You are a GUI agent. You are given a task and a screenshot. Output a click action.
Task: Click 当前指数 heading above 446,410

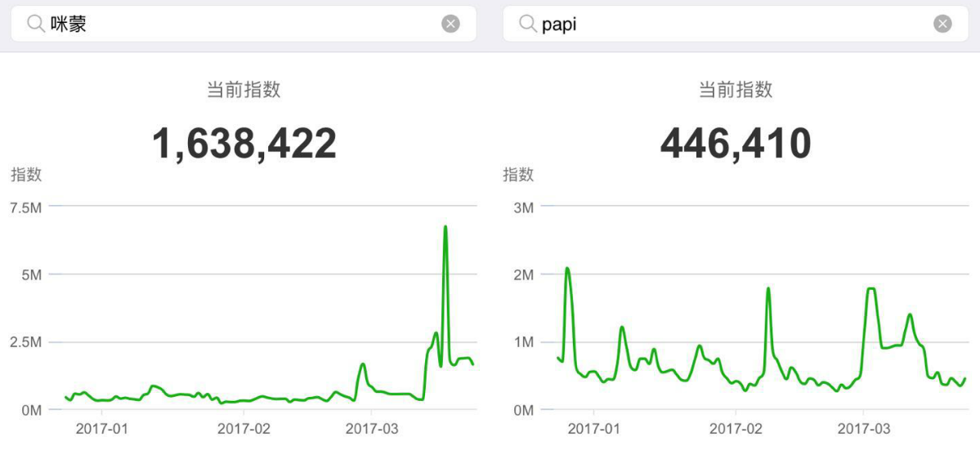736,90
